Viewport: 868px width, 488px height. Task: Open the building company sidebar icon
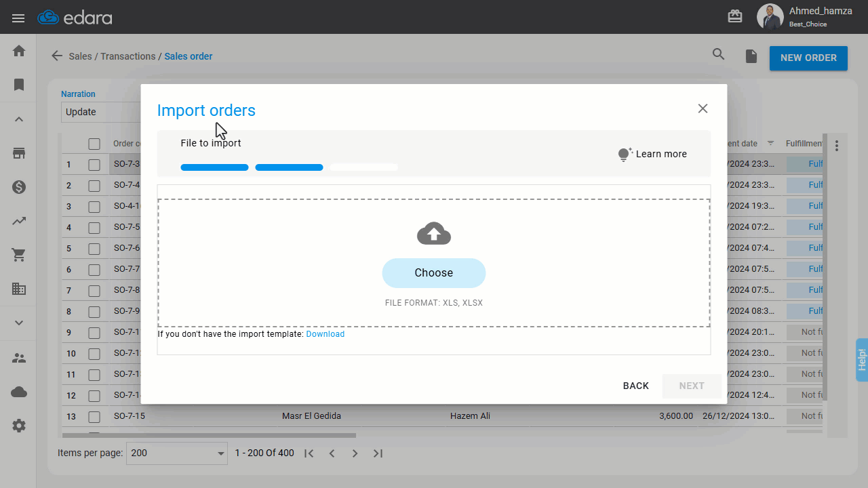pos(19,289)
